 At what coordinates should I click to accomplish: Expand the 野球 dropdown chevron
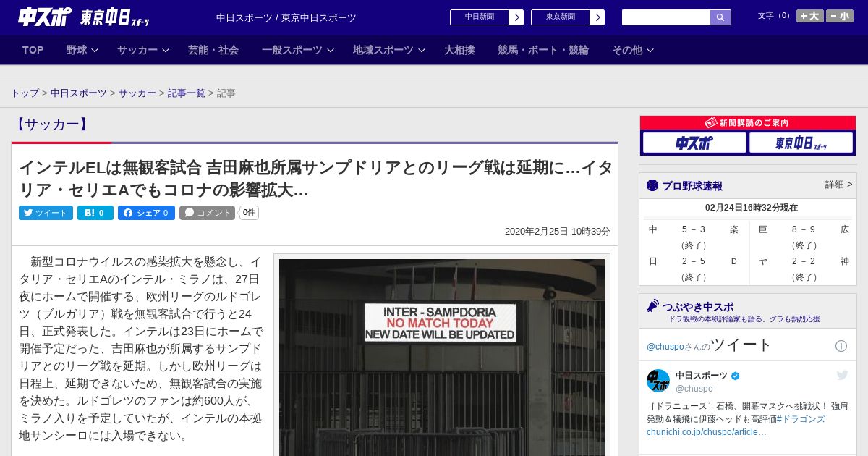(x=95, y=50)
